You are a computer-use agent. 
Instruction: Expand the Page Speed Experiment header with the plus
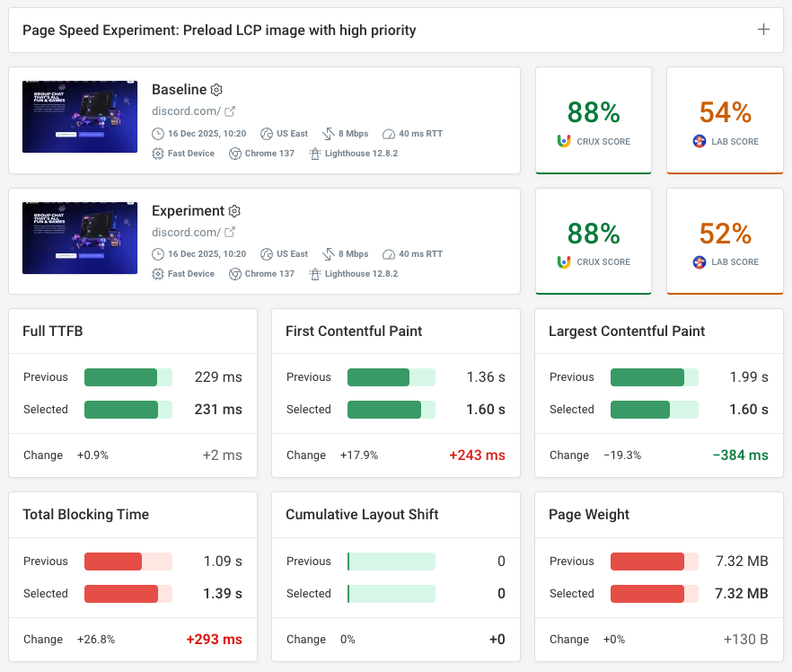pos(763,29)
